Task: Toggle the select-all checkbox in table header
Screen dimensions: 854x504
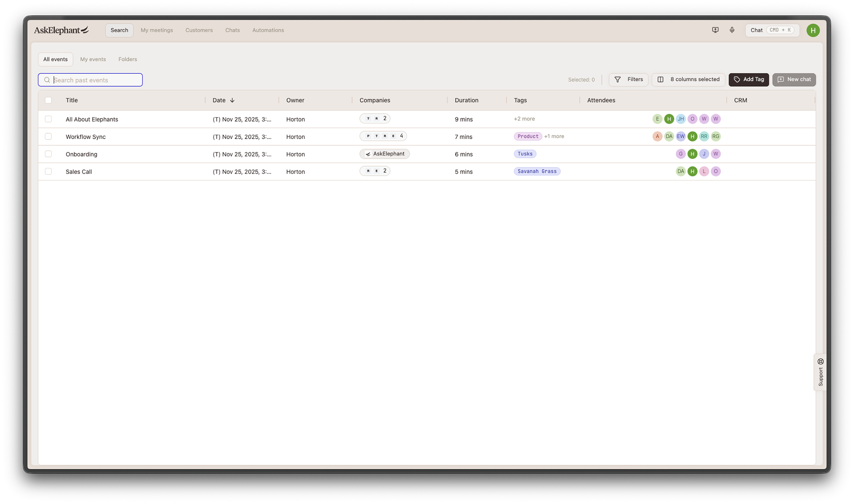Action: (x=48, y=100)
